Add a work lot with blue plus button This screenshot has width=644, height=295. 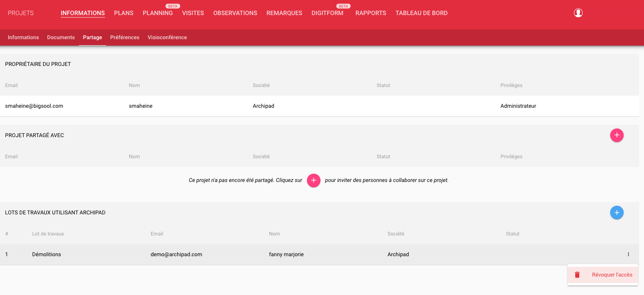point(617,212)
